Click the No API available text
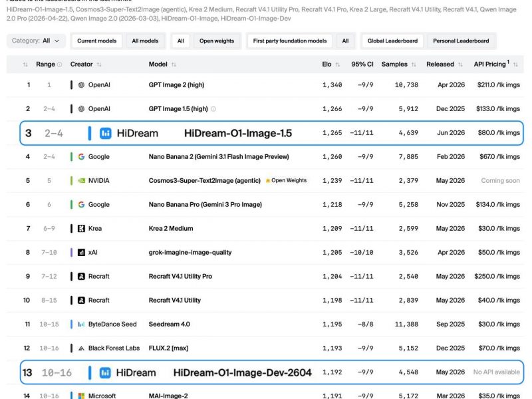Screen dimensions: 532x399 tap(496, 372)
